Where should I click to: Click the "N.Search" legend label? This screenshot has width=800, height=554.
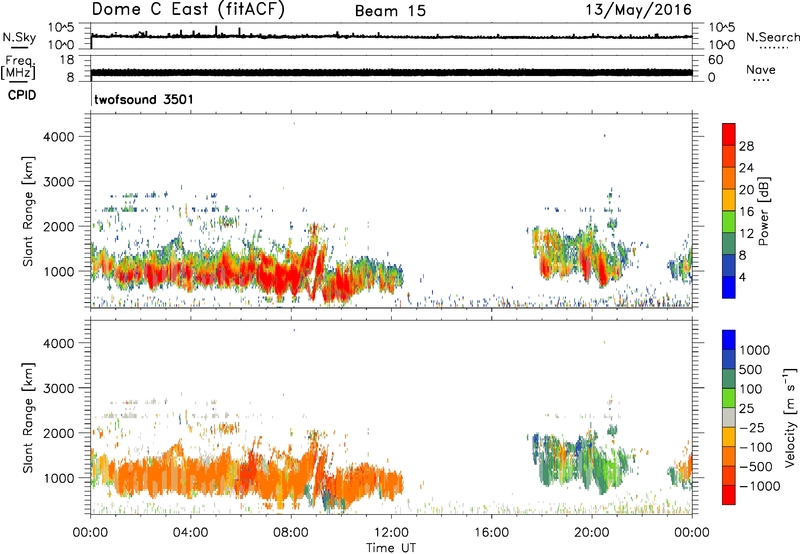point(772,37)
